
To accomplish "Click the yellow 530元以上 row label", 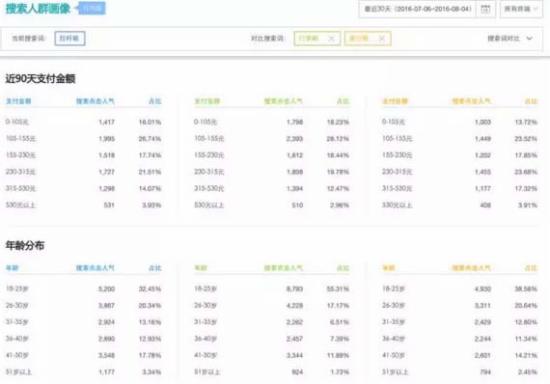I will coord(397,205).
